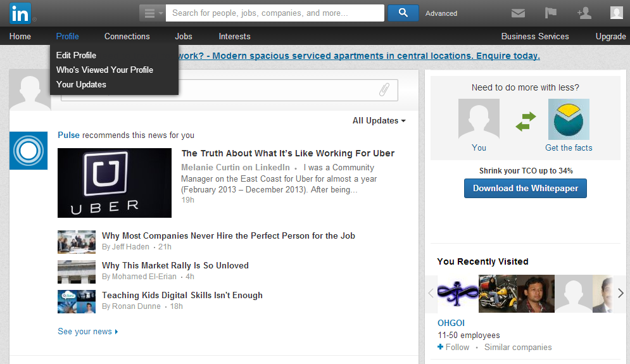
Task: Open Why This Market Rally Is So Unloved
Action: pyautogui.click(x=175, y=266)
